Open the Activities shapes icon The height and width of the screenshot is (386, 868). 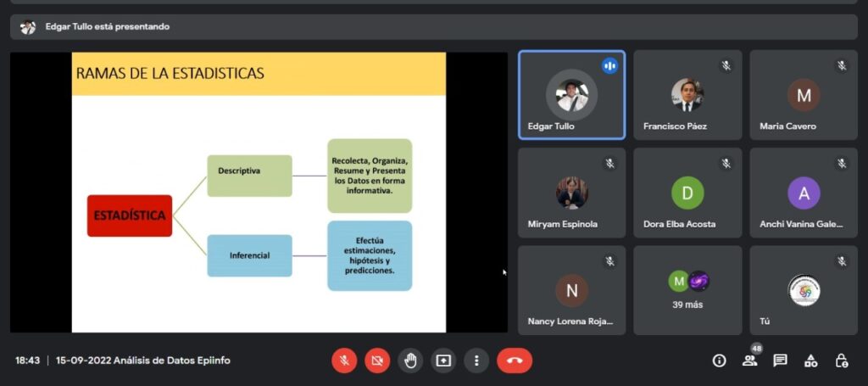[x=810, y=361]
